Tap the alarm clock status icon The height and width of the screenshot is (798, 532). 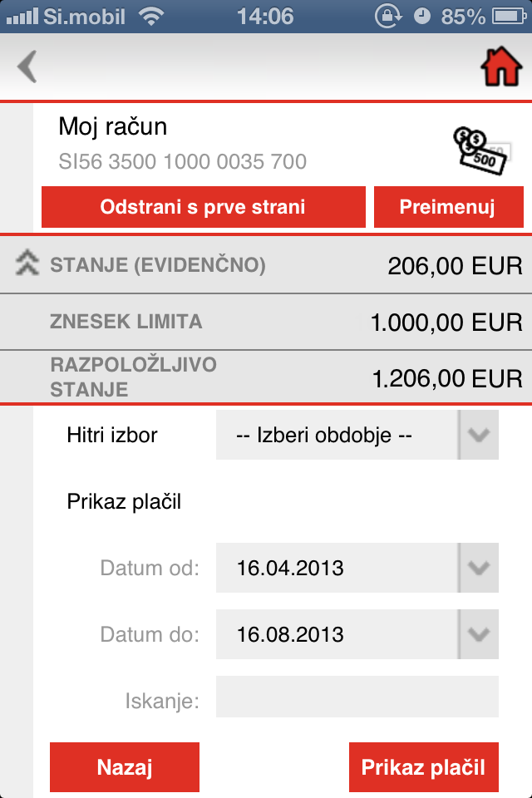point(421,17)
